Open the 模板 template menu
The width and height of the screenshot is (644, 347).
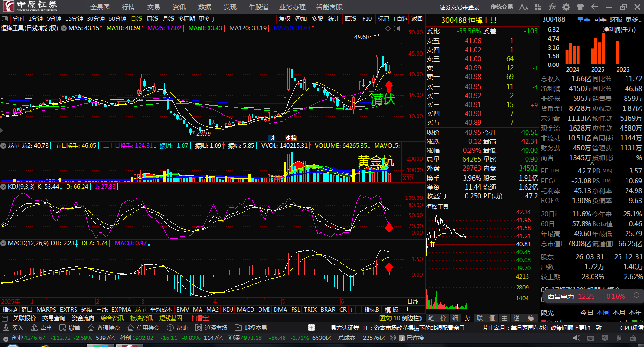[x=392, y=310]
